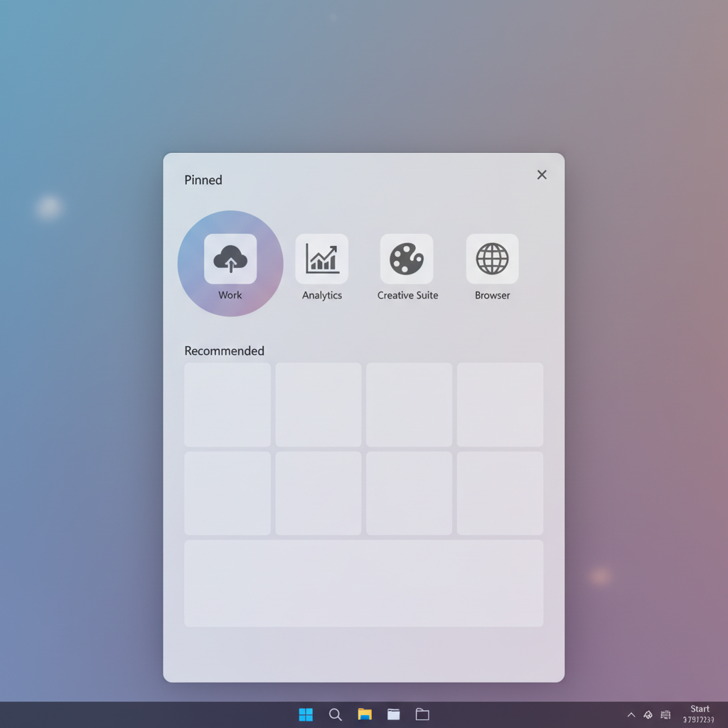
Task: Click the Windows Start button
Action: pyautogui.click(x=306, y=714)
